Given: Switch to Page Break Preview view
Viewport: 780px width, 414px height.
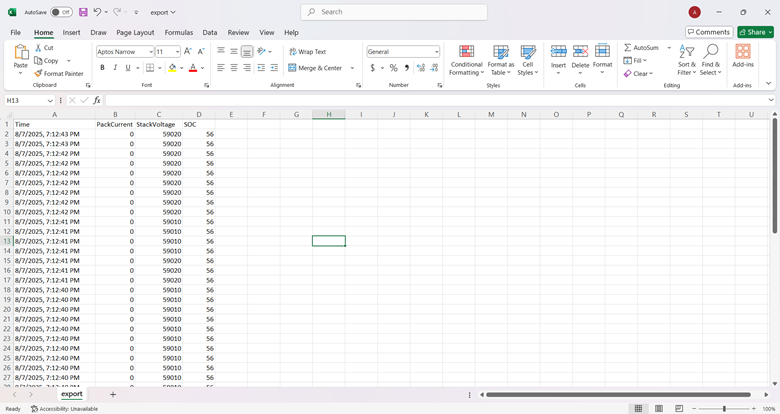Looking at the screenshot, I should tap(679, 408).
